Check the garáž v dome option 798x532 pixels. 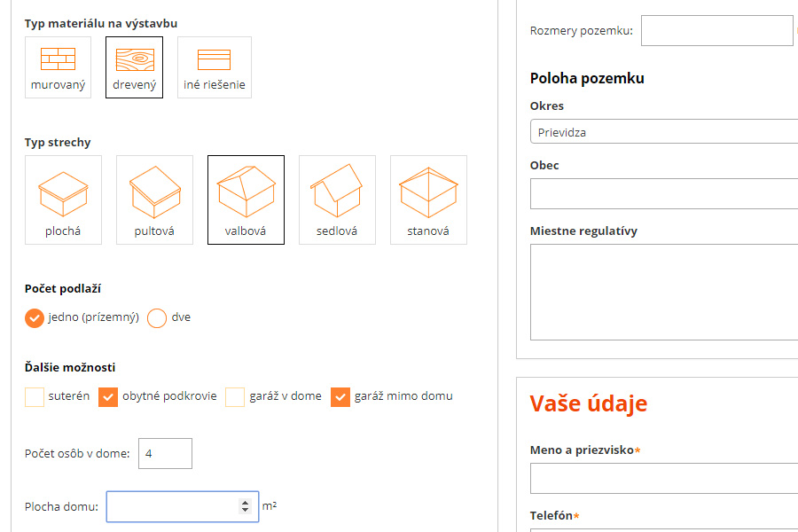point(234,396)
